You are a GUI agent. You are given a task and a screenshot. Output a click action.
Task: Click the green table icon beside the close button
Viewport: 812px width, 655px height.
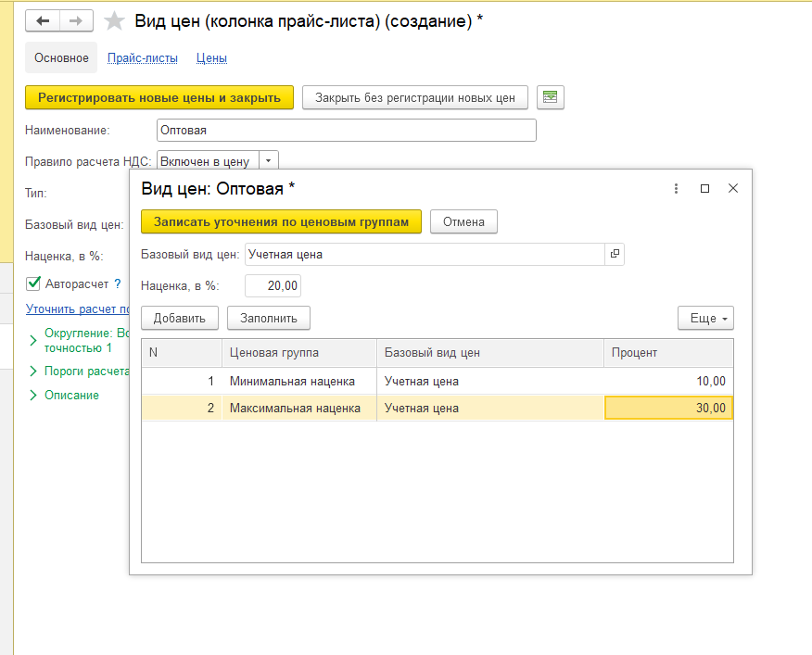550,97
